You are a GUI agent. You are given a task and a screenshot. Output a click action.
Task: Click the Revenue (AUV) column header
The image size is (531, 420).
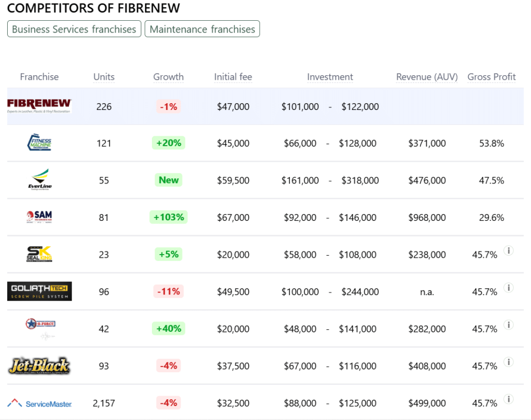pos(427,77)
